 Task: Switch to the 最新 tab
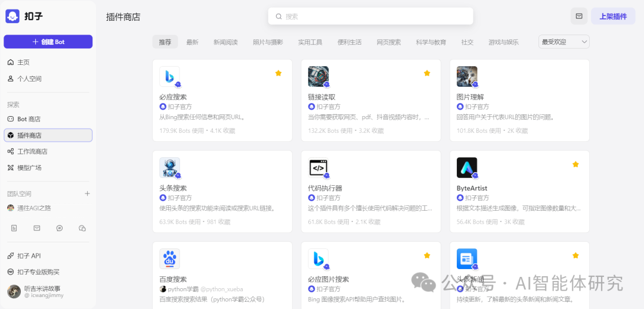point(192,42)
